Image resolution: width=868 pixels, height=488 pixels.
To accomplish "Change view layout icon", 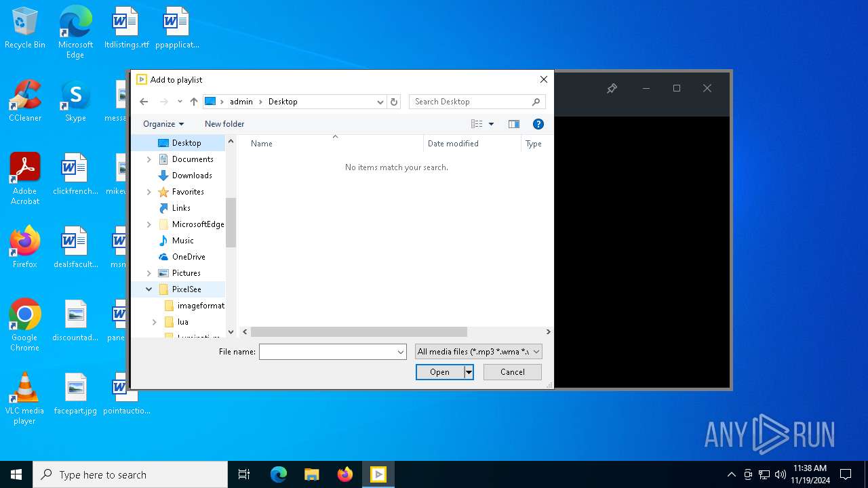I will coord(477,124).
